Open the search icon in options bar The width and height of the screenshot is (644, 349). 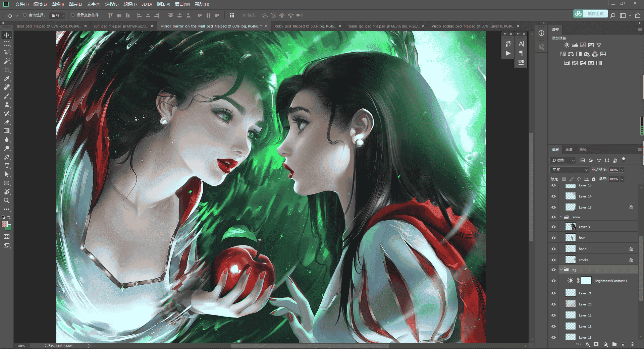[x=613, y=15]
